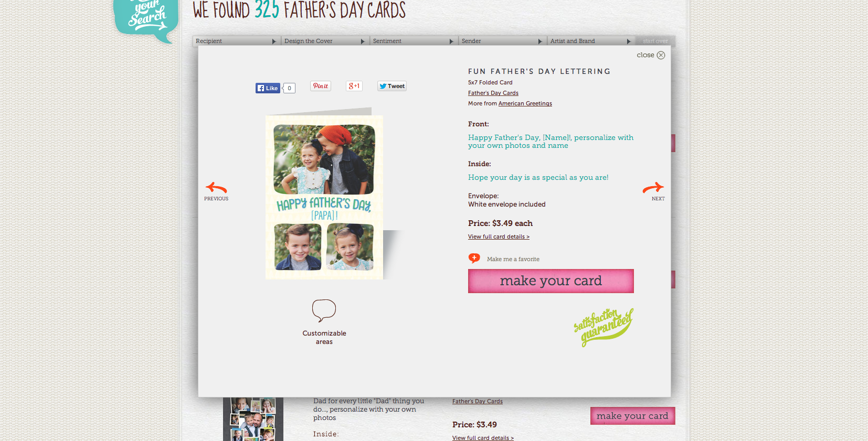Click the Father's Day card preview image
Image resolution: width=868 pixels, height=441 pixels.
(x=324, y=197)
